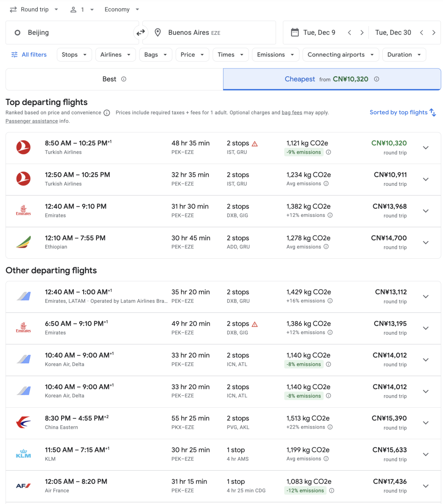Expand Air France CN¥17,436 flight details
Screen dimensions: 443x504
point(426,486)
